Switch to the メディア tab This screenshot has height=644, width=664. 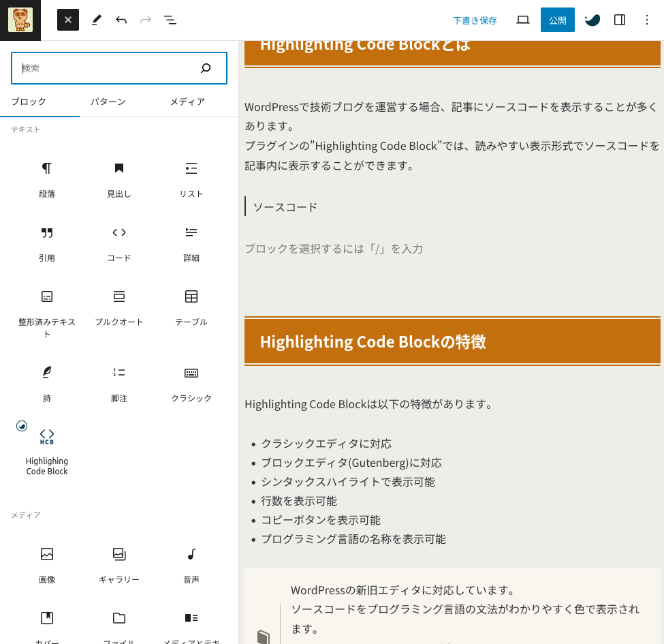coord(187,102)
